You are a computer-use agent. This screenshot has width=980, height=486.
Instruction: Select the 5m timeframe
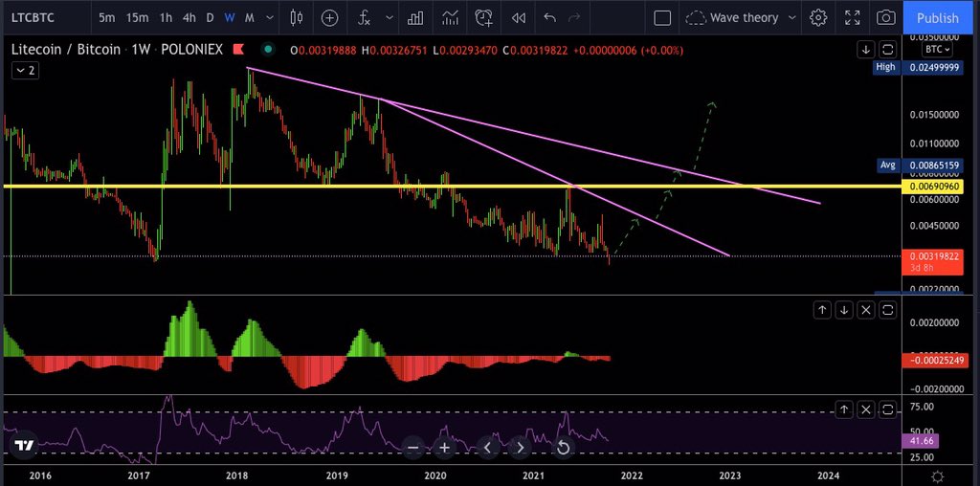click(107, 18)
